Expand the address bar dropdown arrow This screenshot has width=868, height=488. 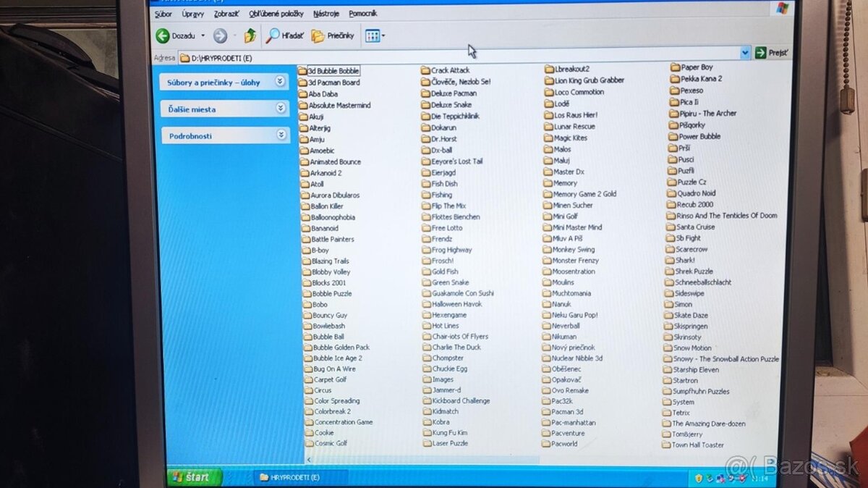pyautogui.click(x=745, y=53)
